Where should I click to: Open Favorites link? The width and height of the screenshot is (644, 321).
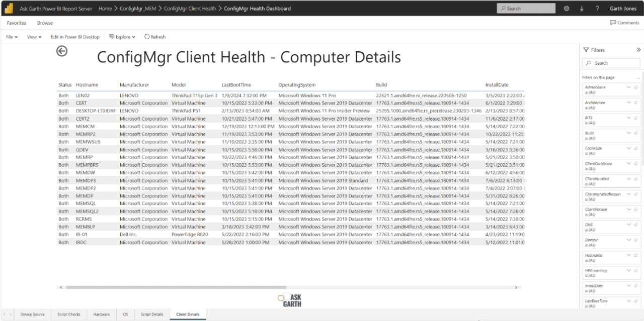tap(17, 23)
